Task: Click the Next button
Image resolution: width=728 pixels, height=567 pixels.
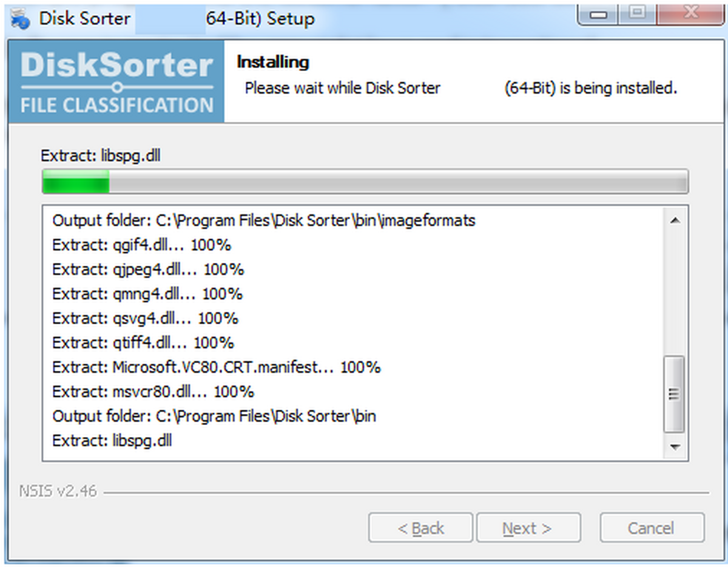Action: pyautogui.click(x=528, y=528)
